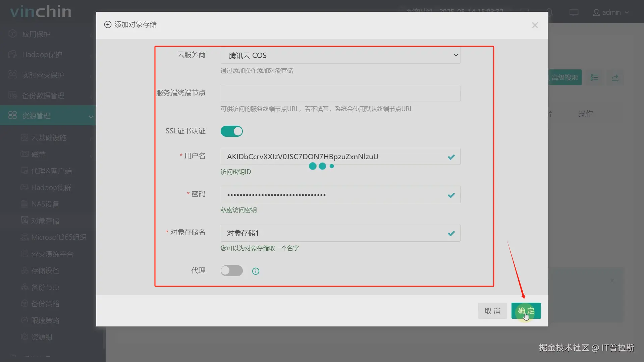
Task: Disable the SSL证书认证 toggle
Action: [231, 131]
